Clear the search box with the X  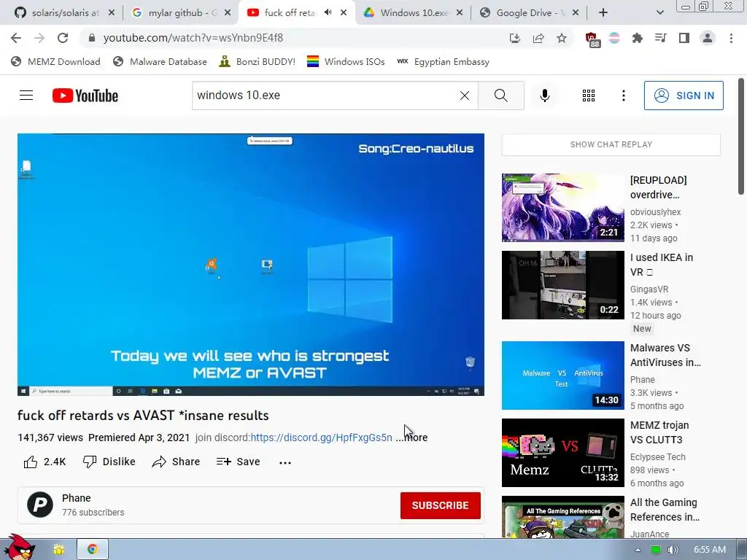click(x=465, y=96)
